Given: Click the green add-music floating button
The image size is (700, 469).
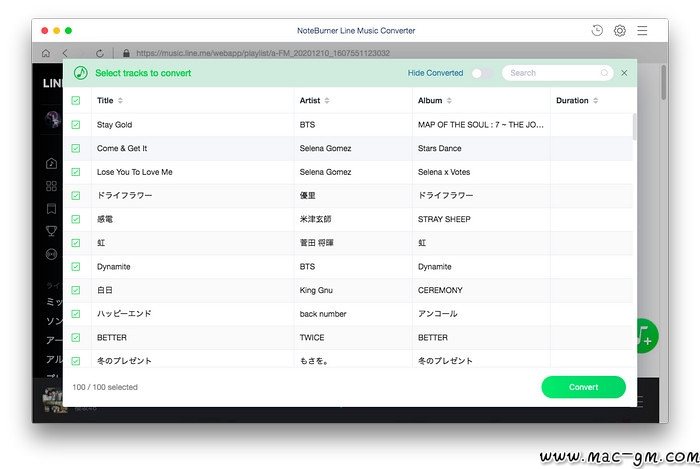Looking at the screenshot, I should [647, 336].
